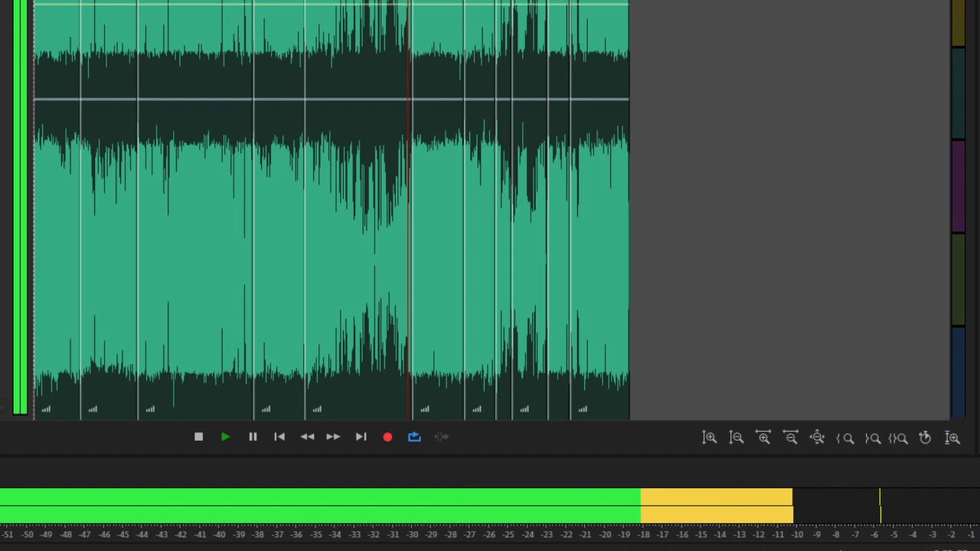Zoom in amplitude with the vertical magnifier
The image size is (980, 551).
pyautogui.click(x=710, y=438)
